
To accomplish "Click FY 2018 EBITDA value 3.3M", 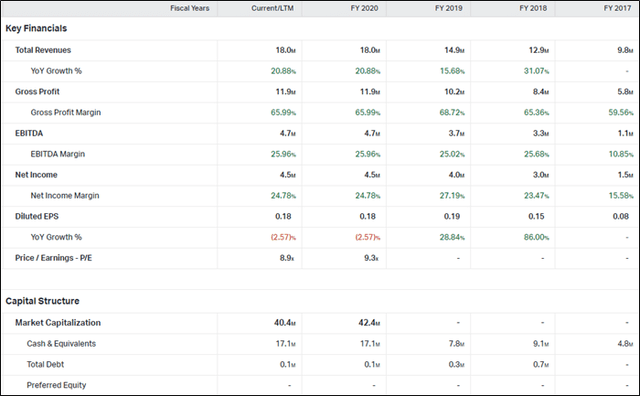I will click(x=541, y=133).
